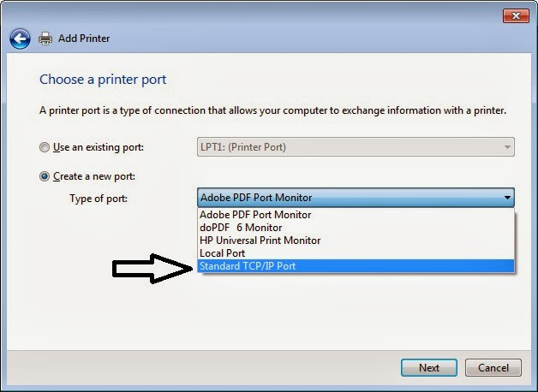Pick Local Port from the list
This screenshot has width=538, height=392.
point(223,253)
